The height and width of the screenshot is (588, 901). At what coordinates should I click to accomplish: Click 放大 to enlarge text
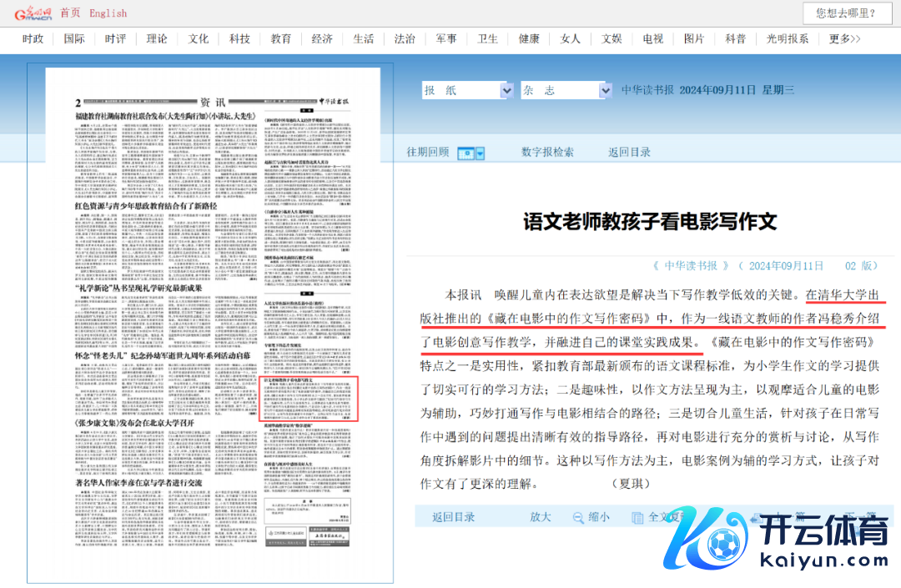[541, 517]
